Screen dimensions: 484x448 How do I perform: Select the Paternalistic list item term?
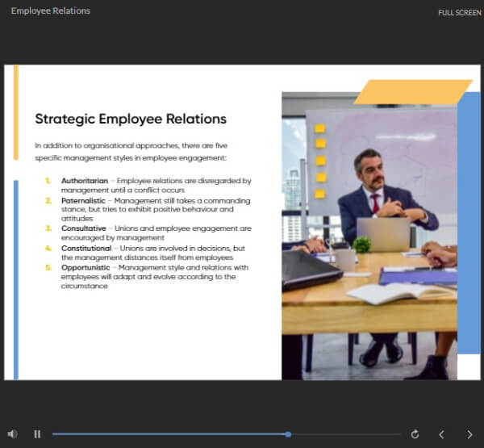[85, 199]
